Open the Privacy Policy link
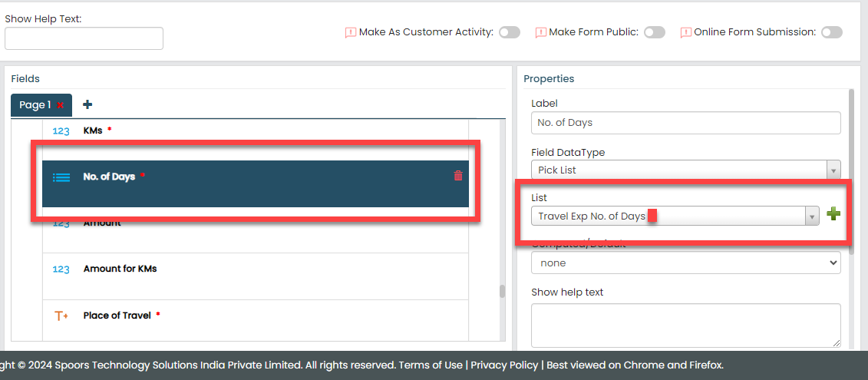 (x=504, y=365)
